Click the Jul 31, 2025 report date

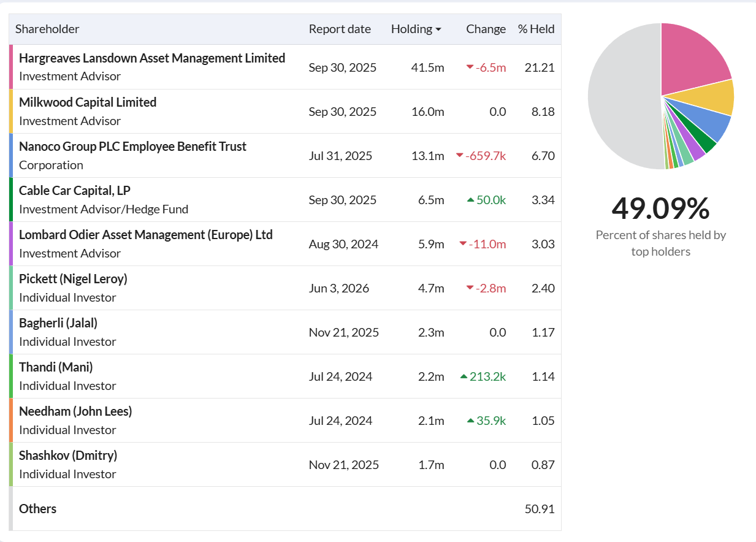340,156
